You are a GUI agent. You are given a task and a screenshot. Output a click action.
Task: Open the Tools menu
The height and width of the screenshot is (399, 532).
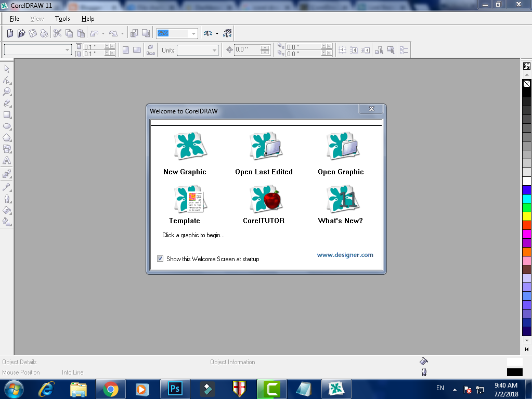click(x=62, y=19)
